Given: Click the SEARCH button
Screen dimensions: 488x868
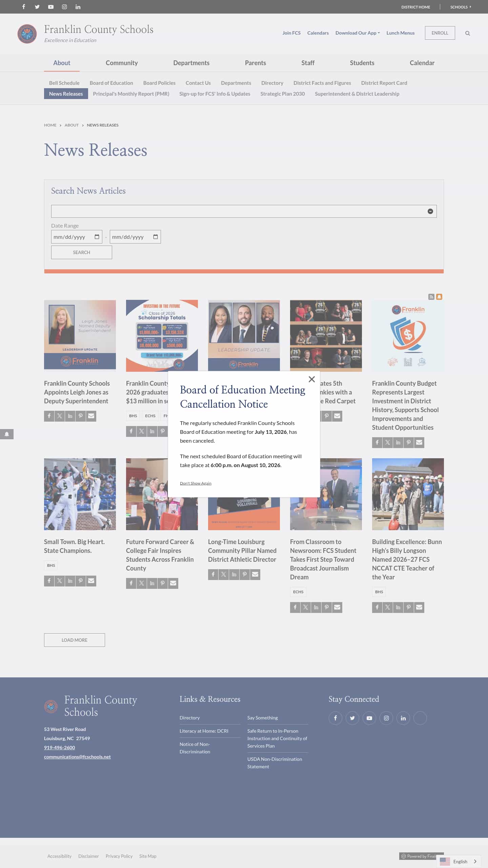Looking at the screenshot, I should point(81,252).
